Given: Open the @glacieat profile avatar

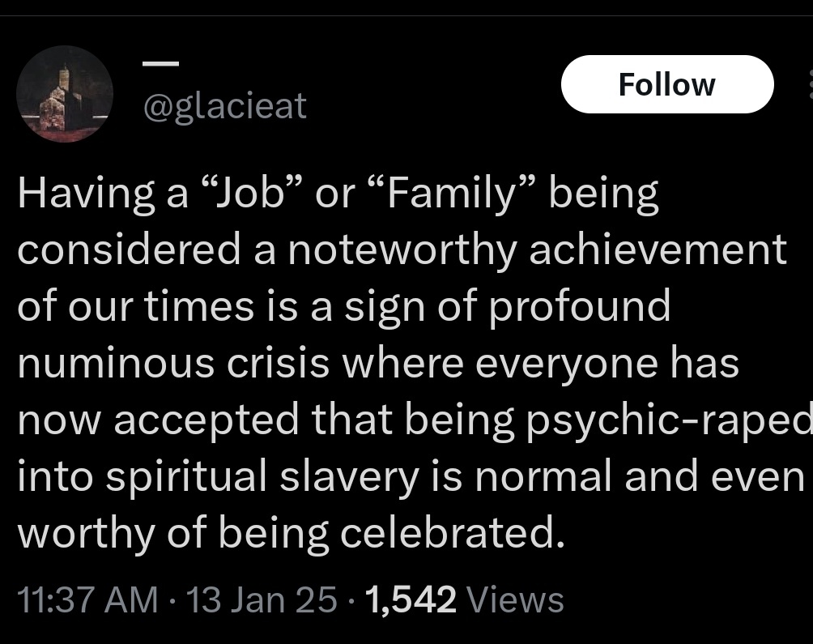Looking at the screenshot, I should 65,94.
